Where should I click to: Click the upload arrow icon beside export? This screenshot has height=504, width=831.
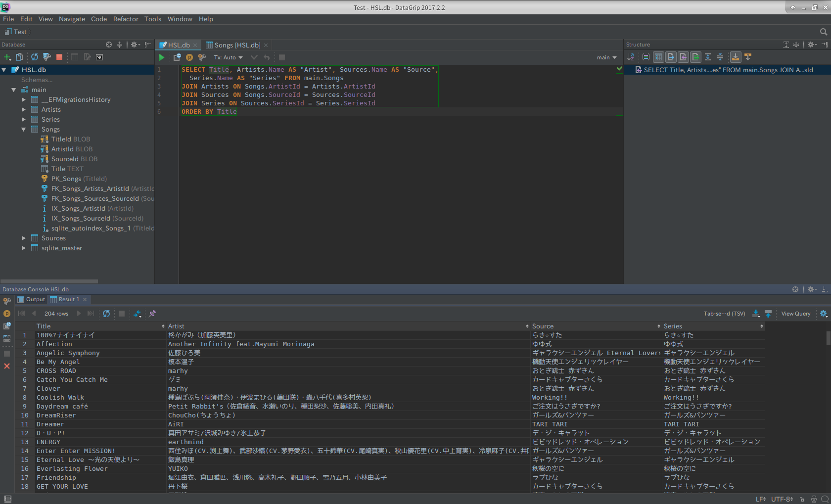pos(768,314)
